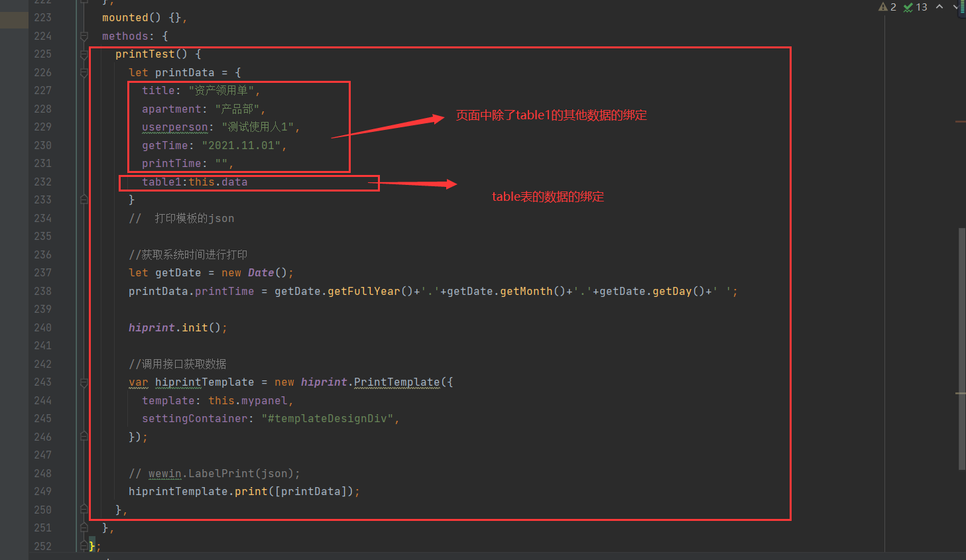
Task: Click line number 249 in the gutter
Action: 42,492
